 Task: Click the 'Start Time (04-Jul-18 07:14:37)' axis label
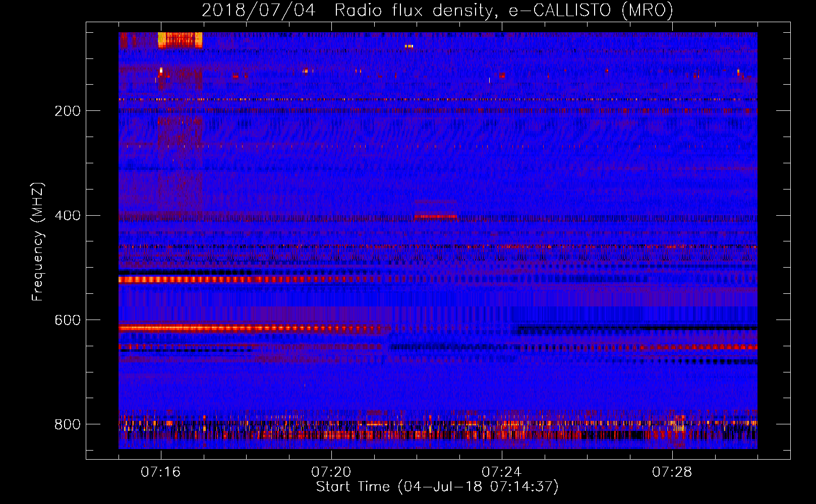[437, 487]
